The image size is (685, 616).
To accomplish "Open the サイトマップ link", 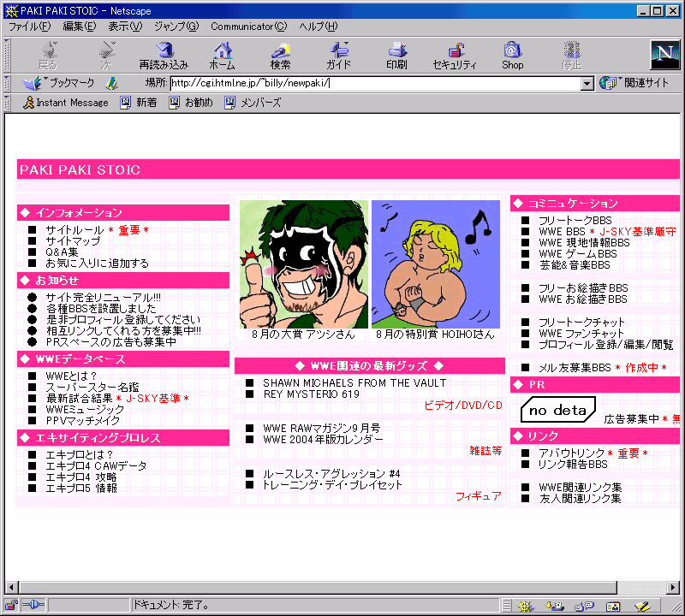I will (73, 241).
